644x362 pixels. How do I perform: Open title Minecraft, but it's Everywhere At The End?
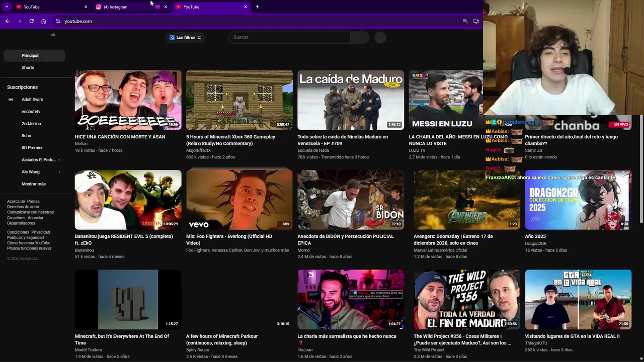pos(122,339)
